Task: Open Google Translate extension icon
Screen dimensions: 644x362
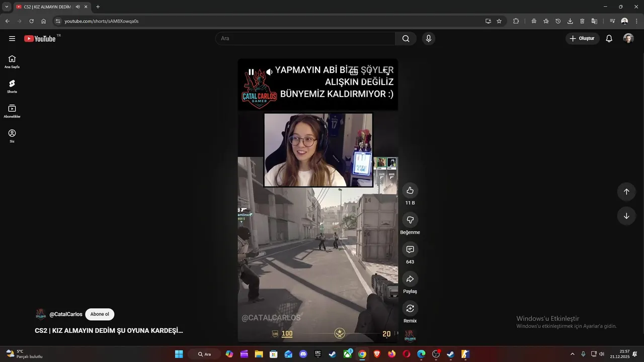Action: [594, 21]
